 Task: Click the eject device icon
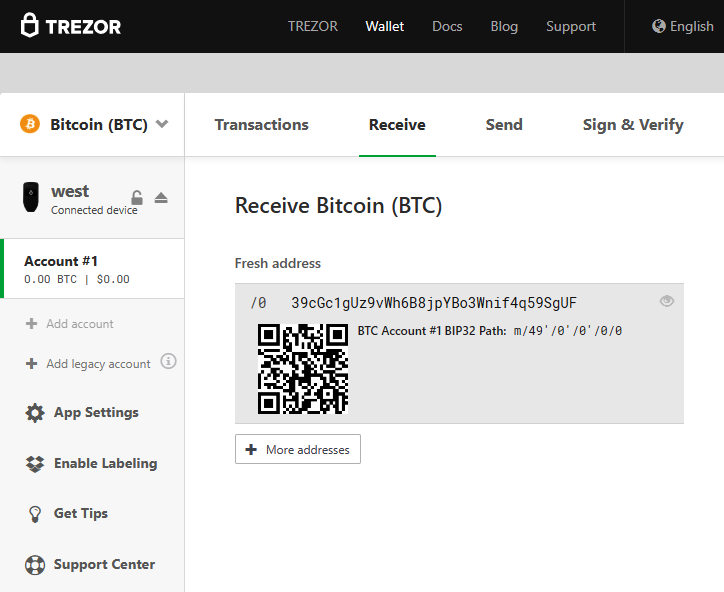pyautogui.click(x=161, y=198)
